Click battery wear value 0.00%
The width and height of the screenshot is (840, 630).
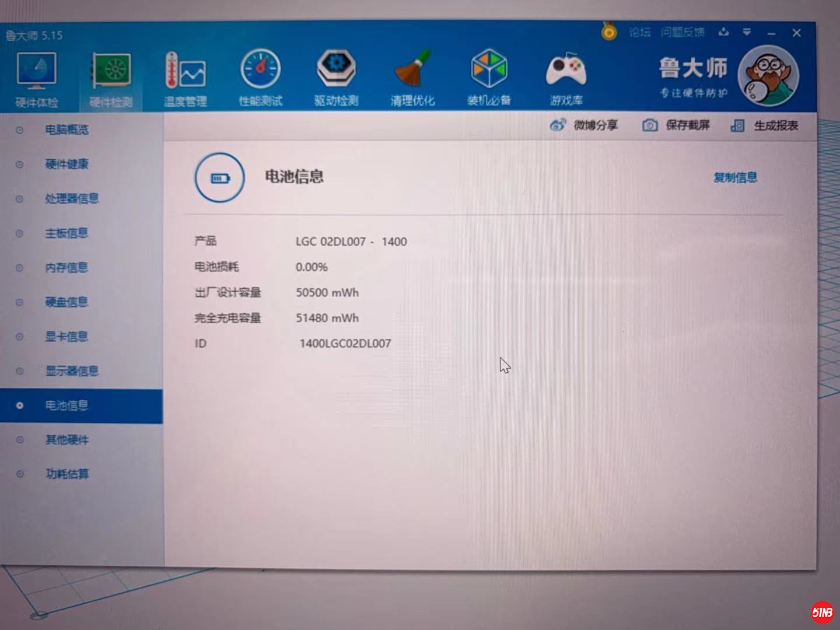click(x=311, y=267)
